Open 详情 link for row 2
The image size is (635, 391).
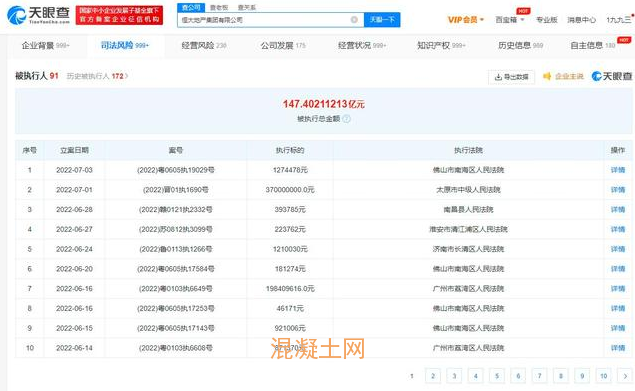pyautogui.click(x=618, y=190)
